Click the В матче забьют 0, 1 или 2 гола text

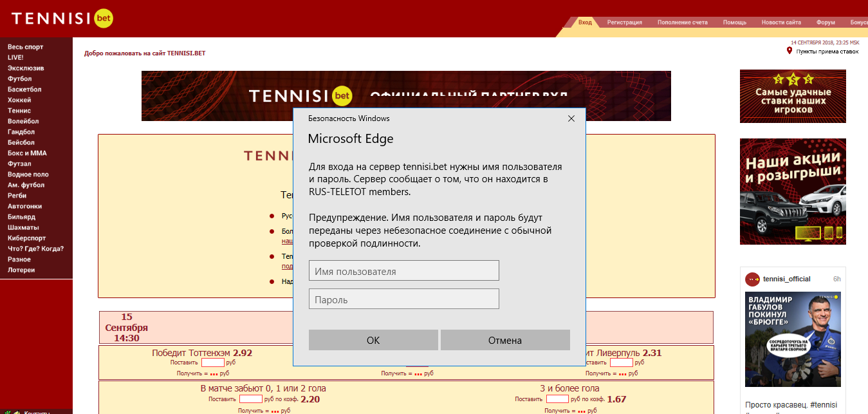click(x=263, y=388)
